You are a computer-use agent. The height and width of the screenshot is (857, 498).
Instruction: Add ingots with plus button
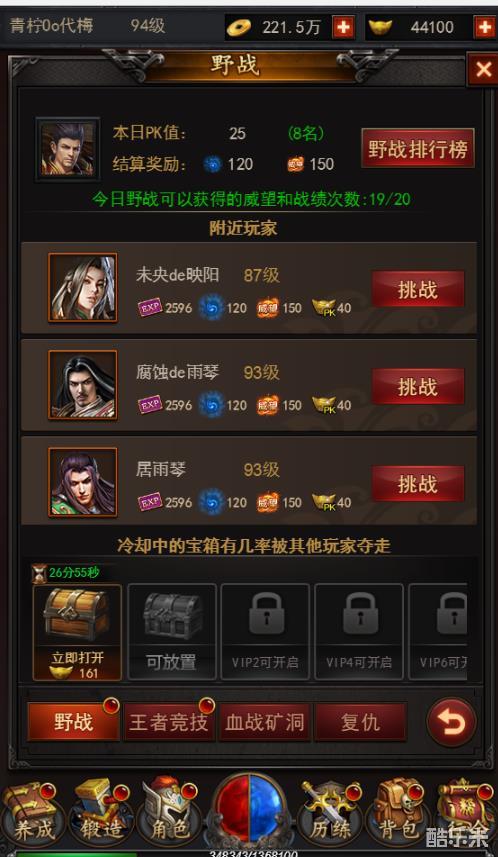pyautogui.click(x=484, y=27)
